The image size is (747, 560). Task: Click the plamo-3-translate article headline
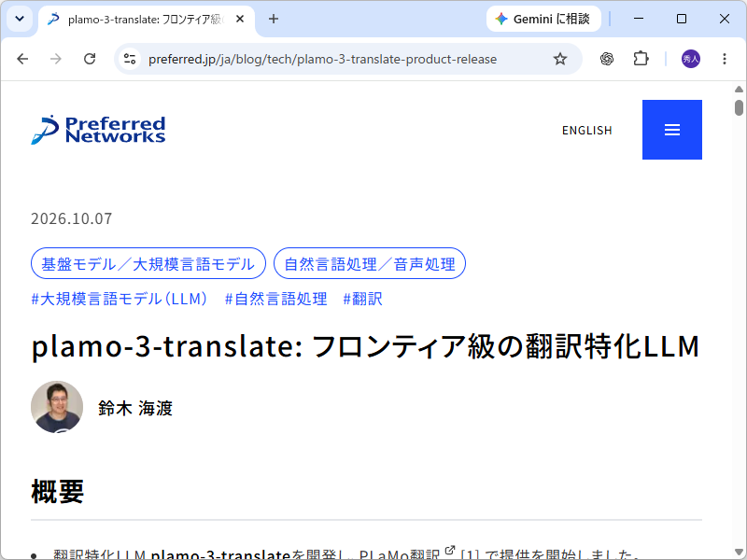(x=365, y=346)
